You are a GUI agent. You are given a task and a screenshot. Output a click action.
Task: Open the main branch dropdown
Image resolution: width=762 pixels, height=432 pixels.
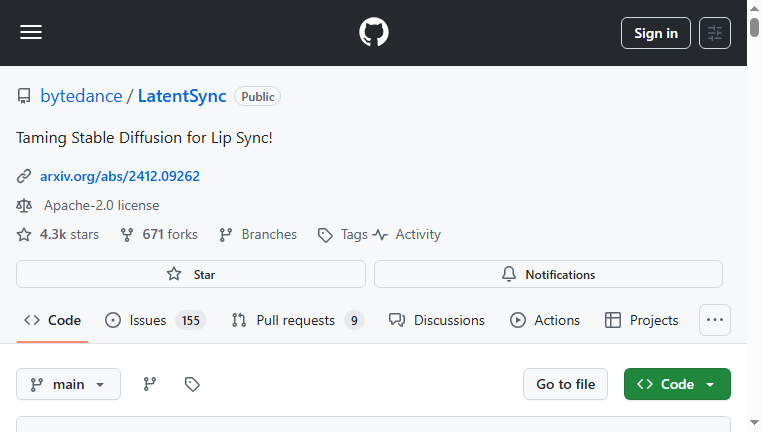click(x=69, y=384)
